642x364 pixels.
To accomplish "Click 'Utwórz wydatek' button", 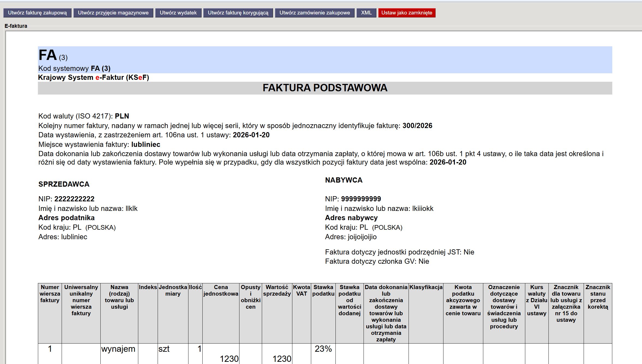I will pyautogui.click(x=178, y=13).
